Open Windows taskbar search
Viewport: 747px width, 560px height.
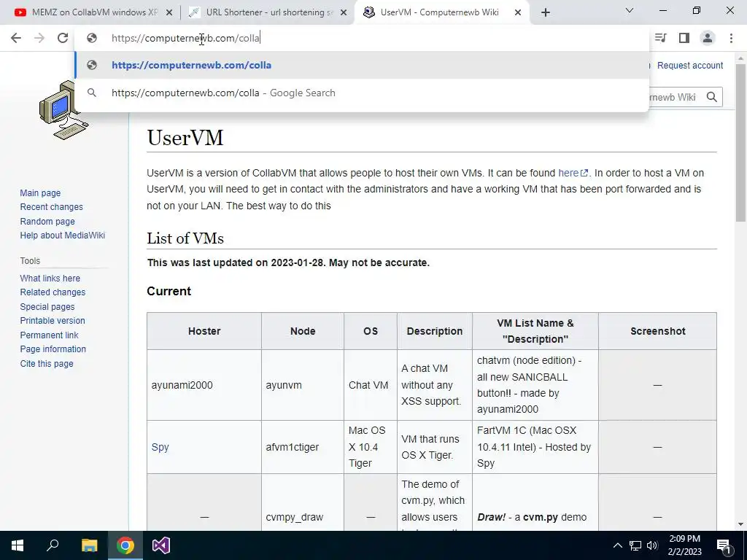pyautogui.click(x=53, y=545)
